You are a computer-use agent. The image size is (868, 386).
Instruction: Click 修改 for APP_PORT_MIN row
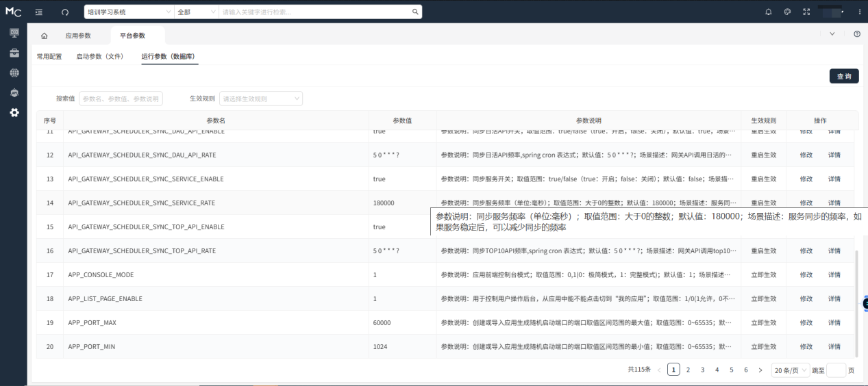click(806, 346)
